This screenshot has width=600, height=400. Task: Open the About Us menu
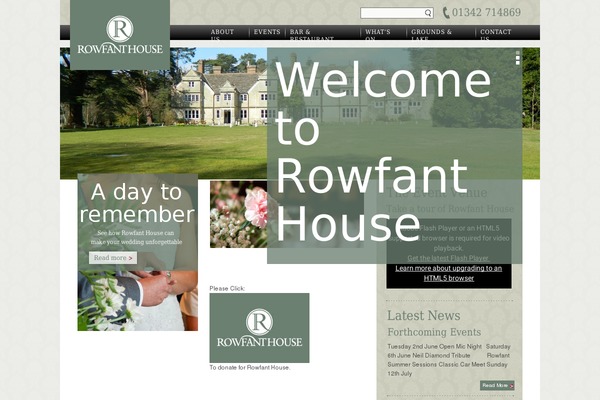click(x=222, y=34)
